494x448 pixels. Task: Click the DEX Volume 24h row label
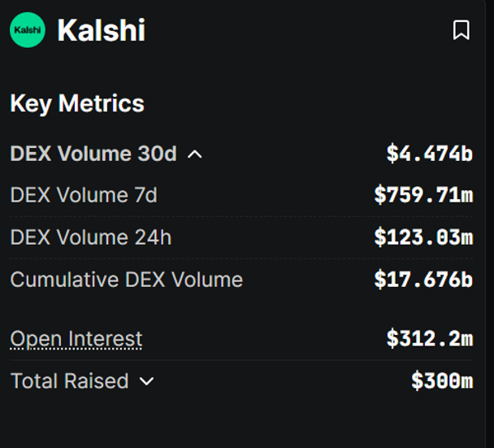click(x=90, y=237)
